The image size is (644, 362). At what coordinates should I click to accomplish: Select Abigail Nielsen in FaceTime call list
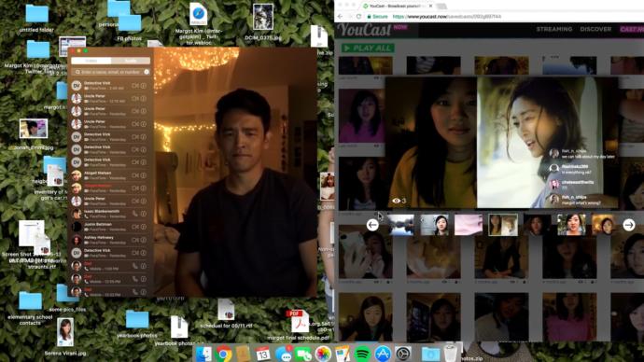(x=111, y=175)
